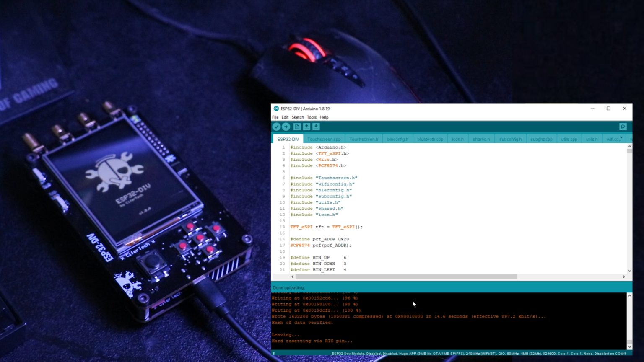Verify the sketch with the checkmark icon

(277, 127)
